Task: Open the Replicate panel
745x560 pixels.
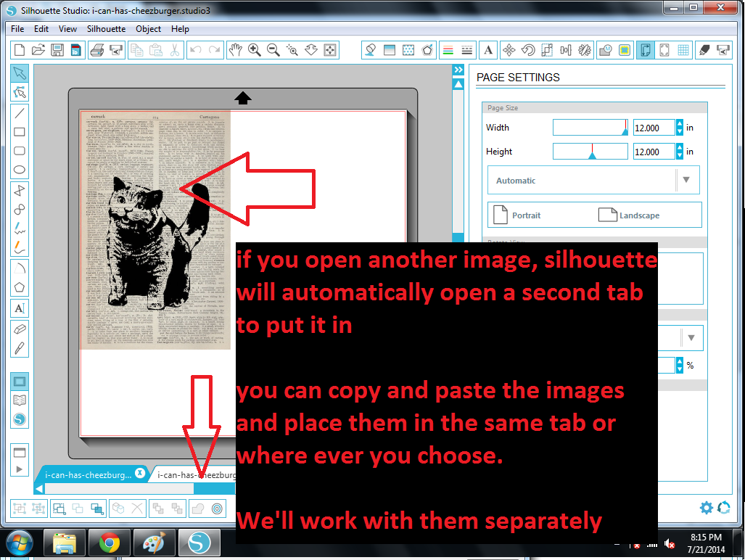Action: coord(585,50)
